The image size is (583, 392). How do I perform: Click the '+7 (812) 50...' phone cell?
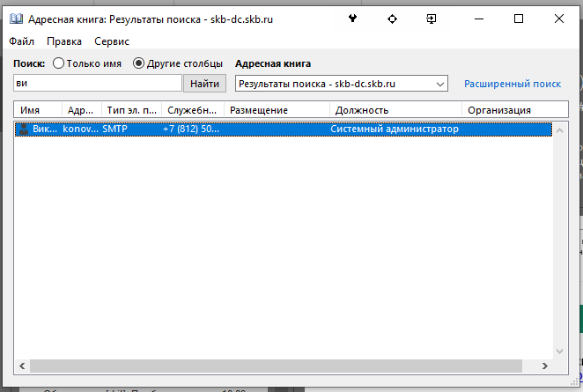point(191,129)
